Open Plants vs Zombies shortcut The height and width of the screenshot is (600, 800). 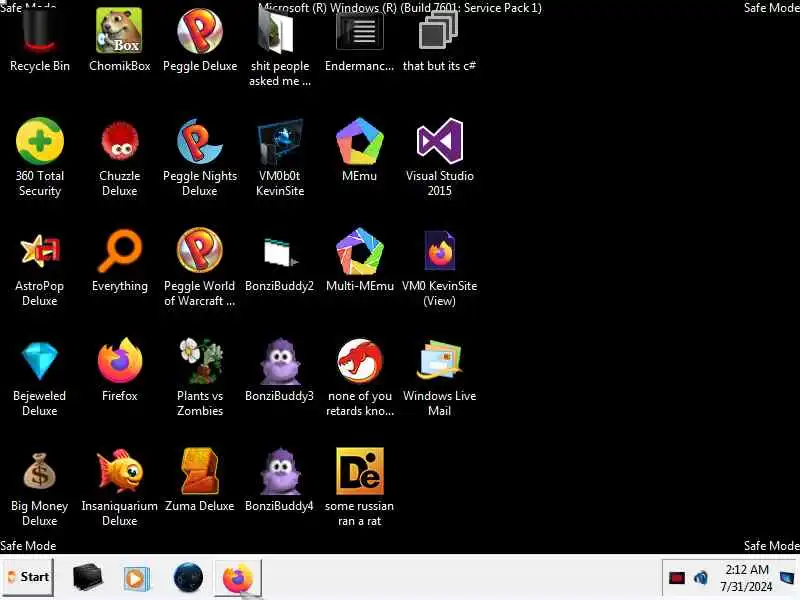[x=199, y=361]
